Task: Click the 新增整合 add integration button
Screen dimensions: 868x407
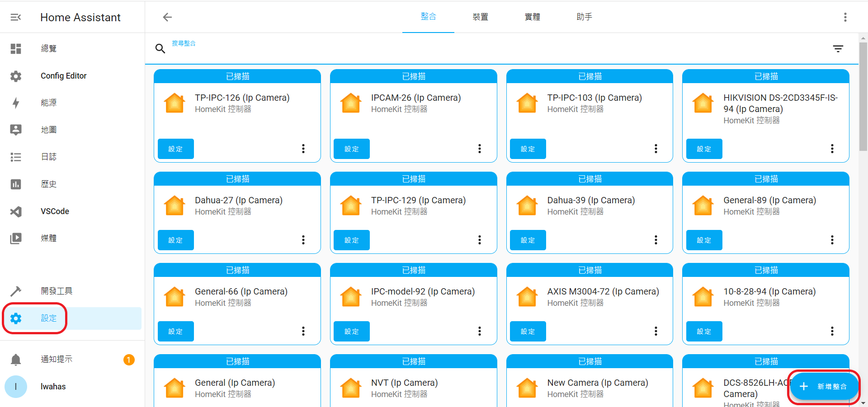Action: point(824,387)
